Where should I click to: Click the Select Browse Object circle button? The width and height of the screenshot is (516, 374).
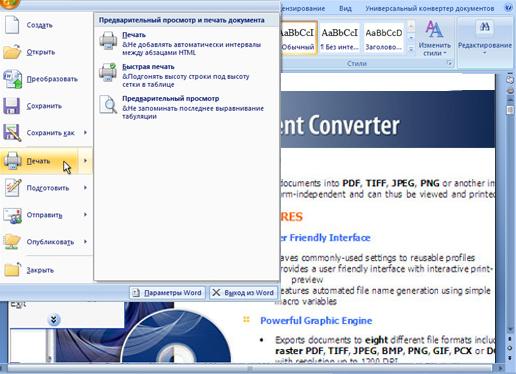tap(510, 348)
